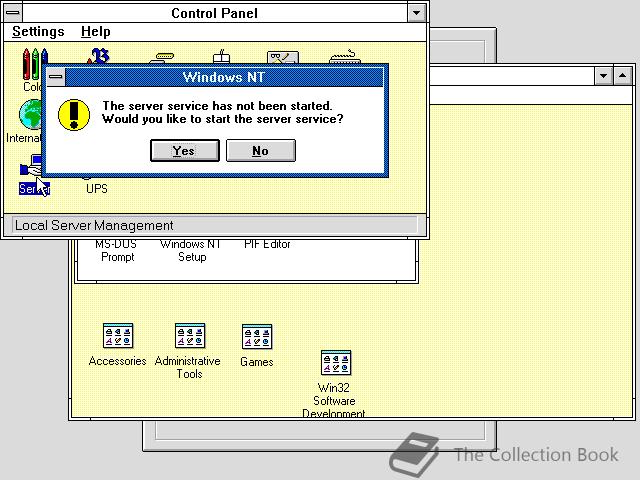Select the Mouse icon in Control Panel
The height and width of the screenshot is (480, 640).
(x=221, y=57)
